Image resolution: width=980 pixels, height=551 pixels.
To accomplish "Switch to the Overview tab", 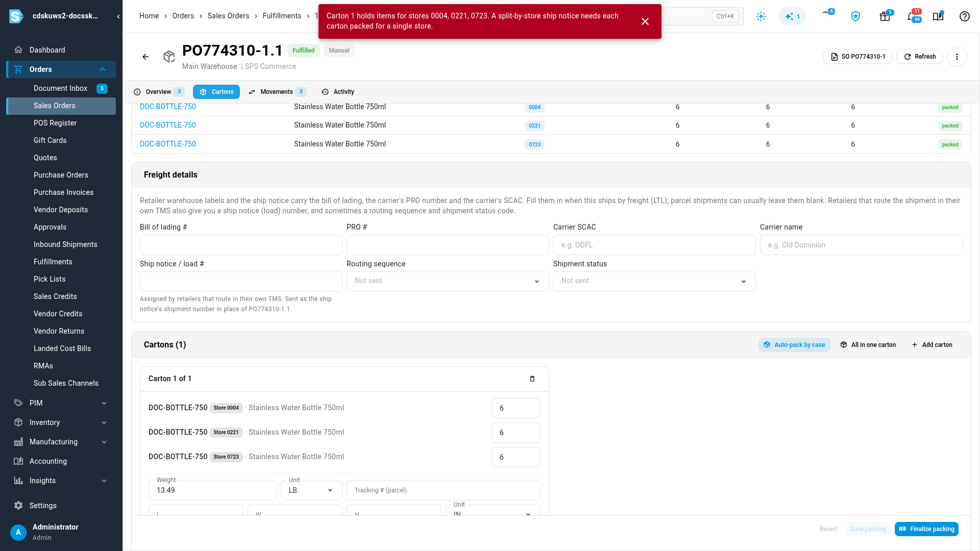I will point(159,92).
